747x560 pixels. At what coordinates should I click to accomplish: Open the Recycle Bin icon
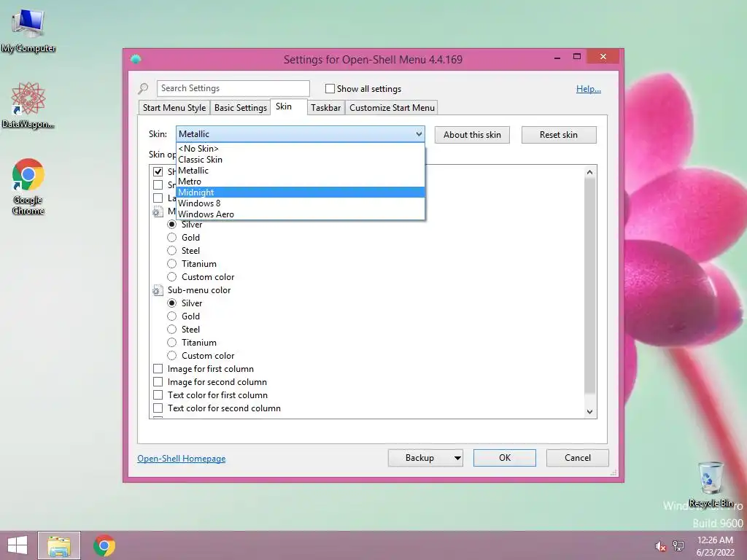[711, 484]
